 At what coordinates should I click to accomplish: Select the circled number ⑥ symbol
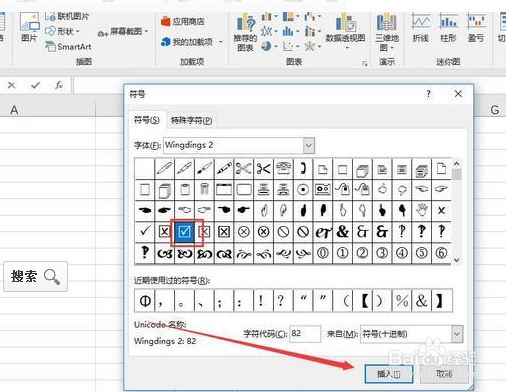(x=441, y=253)
